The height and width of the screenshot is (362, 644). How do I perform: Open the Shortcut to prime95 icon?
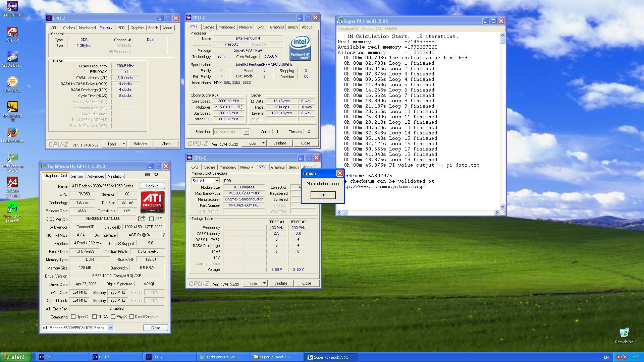[12, 213]
